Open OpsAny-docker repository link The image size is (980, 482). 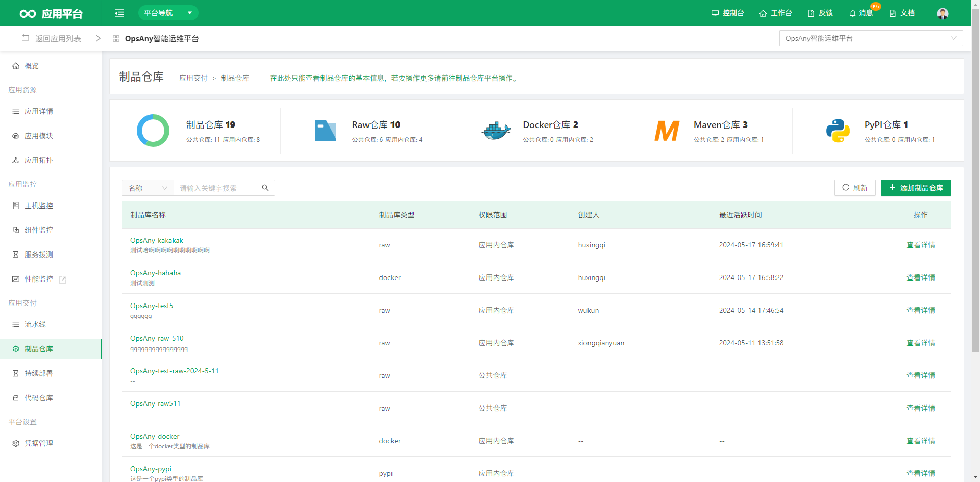tap(155, 436)
